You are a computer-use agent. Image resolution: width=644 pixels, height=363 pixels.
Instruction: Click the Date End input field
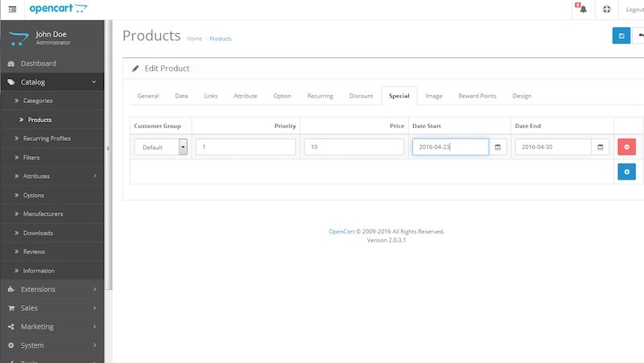click(x=553, y=147)
